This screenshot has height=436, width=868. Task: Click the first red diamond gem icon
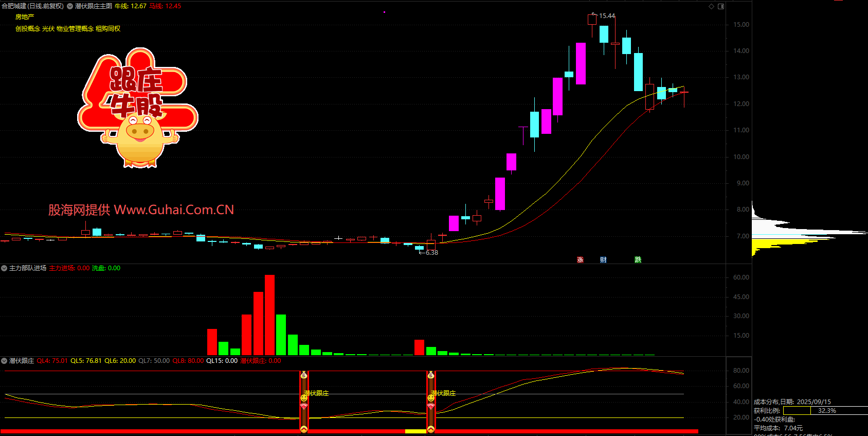304,407
